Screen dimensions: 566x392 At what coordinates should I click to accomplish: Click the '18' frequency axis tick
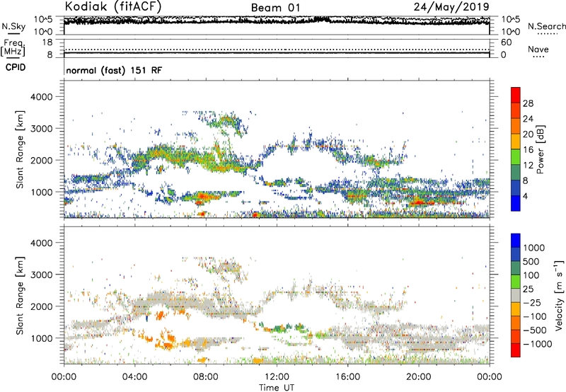[x=47, y=42]
